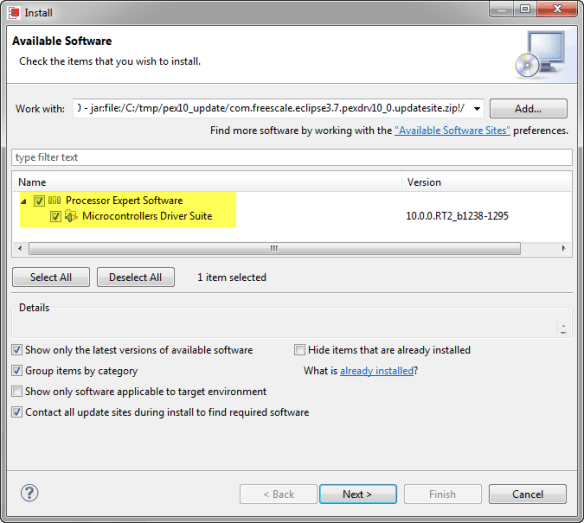
Task: Click the Cancel button
Action: click(x=528, y=494)
